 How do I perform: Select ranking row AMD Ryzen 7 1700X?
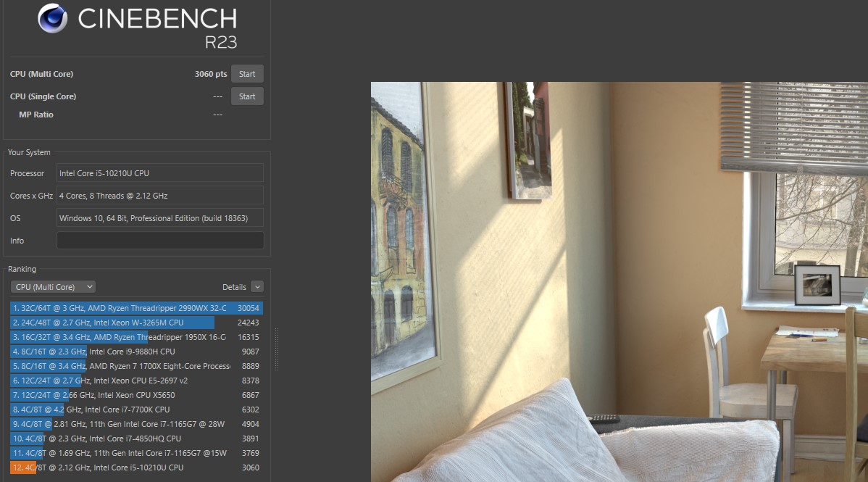[x=136, y=365]
